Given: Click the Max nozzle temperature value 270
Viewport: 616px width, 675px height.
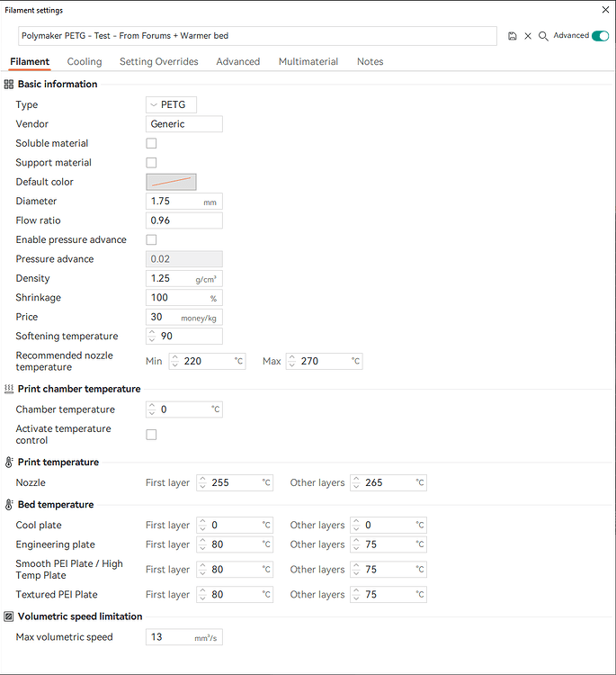Looking at the screenshot, I should pos(309,361).
